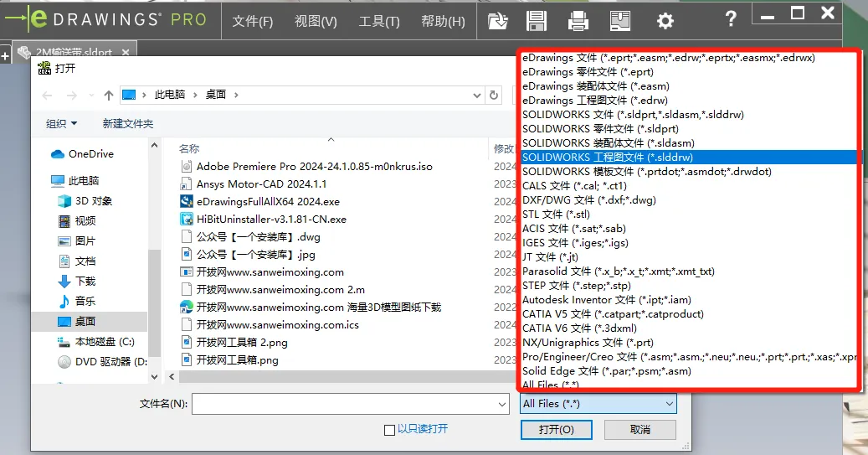Click the forward navigation arrow
Viewport: 868px width, 455px height.
(x=72, y=96)
